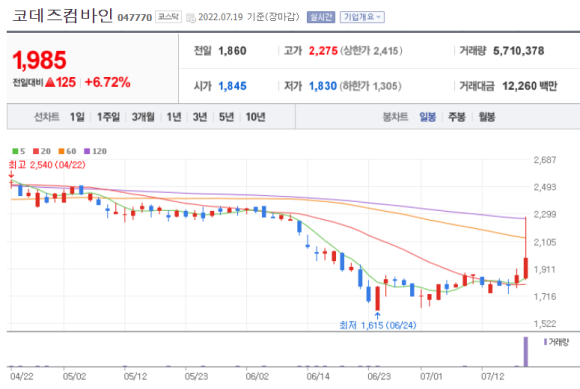
Task: Click the orange 60-day moving average swatch
Action: [61, 151]
